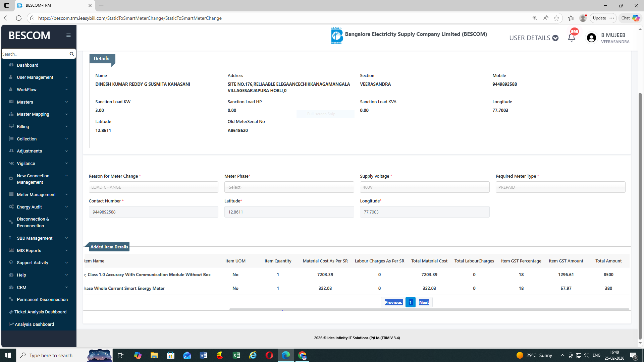
Task: Click the BESCOM company logo
Action: (336, 36)
